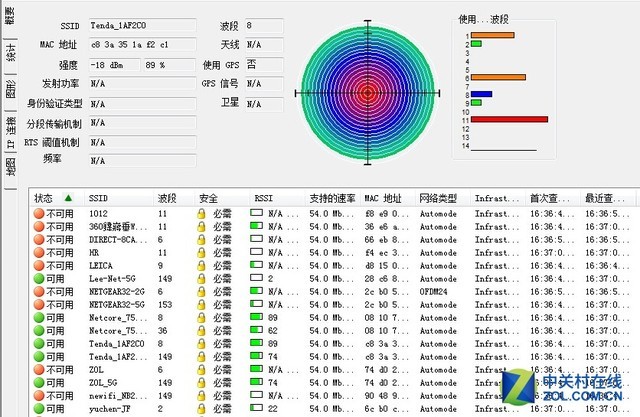Click the orange status icon for NETGEAR32-2G
This screenshot has width=640, height=417.
[x=39, y=292]
